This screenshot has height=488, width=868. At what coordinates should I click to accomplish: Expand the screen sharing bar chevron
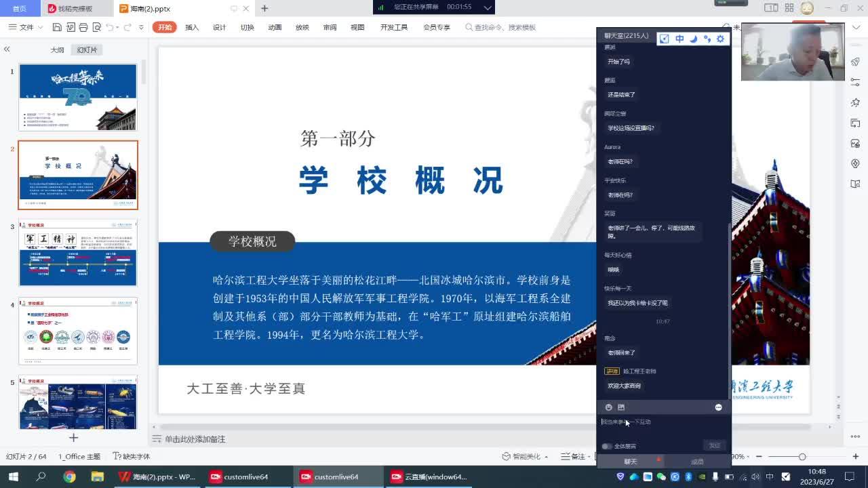(x=488, y=7)
